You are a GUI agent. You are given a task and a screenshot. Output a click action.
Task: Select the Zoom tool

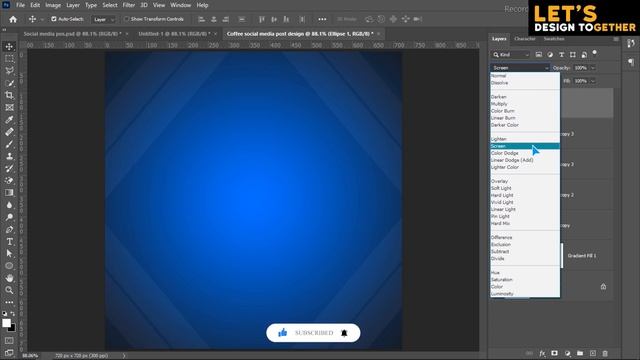9,290
